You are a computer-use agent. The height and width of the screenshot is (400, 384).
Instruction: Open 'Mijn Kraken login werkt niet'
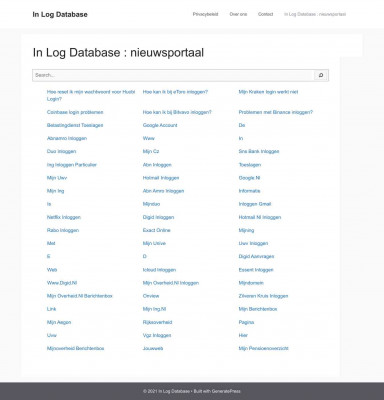pos(268,92)
